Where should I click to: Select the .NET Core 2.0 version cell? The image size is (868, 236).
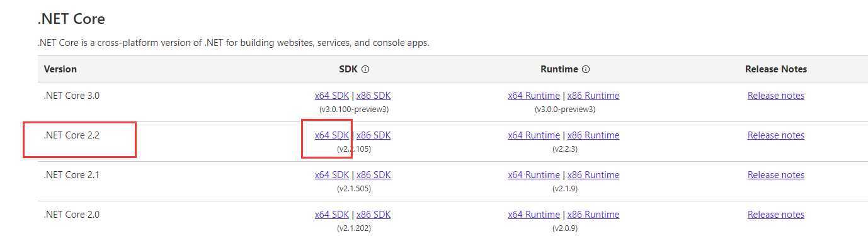(x=72, y=215)
